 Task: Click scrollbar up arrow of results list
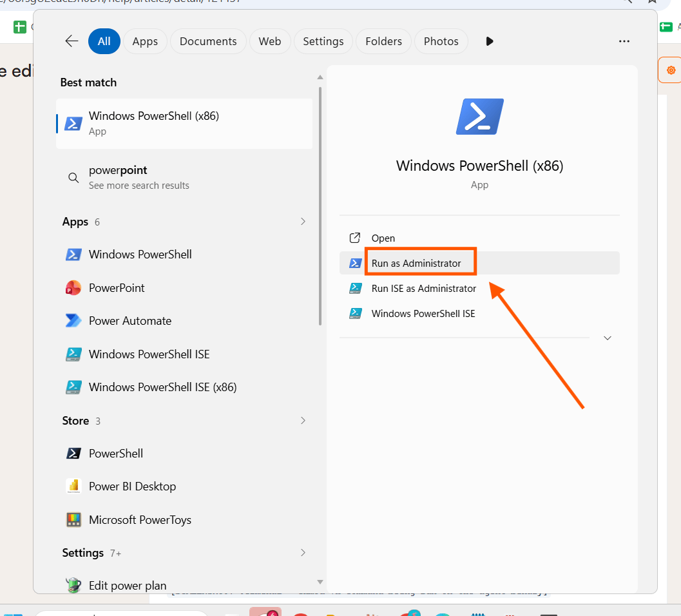pos(320,77)
